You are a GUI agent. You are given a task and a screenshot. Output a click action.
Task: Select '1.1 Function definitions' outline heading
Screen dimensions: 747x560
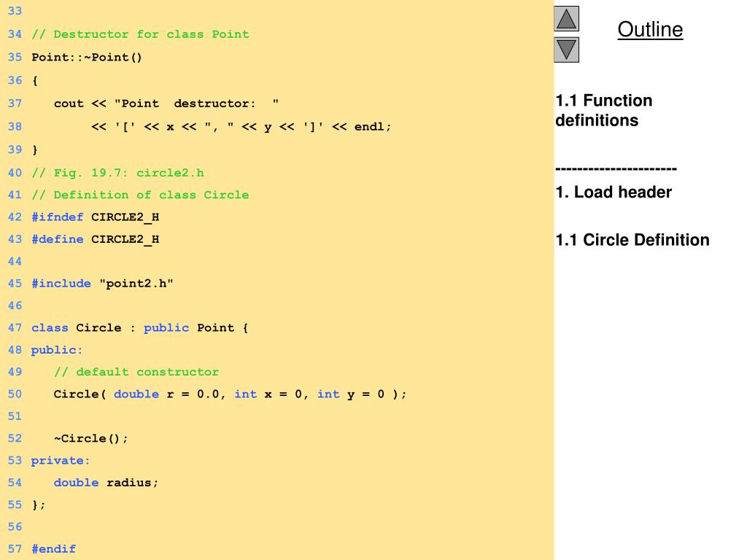coord(604,111)
